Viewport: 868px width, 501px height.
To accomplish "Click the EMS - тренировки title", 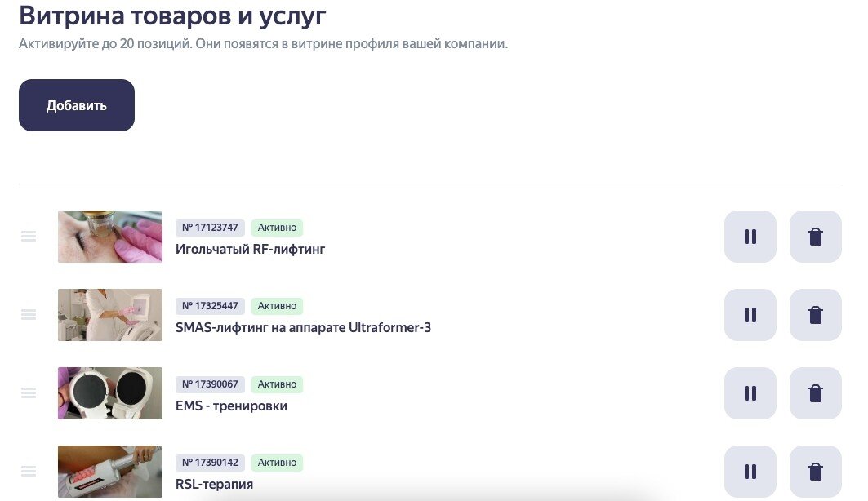I will pos(231,406).
